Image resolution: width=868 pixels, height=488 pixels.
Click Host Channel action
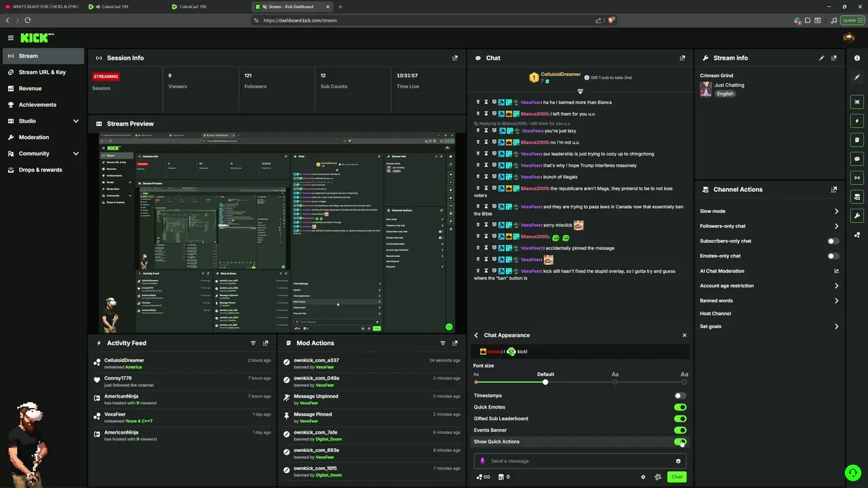click(x=715, y=314)
